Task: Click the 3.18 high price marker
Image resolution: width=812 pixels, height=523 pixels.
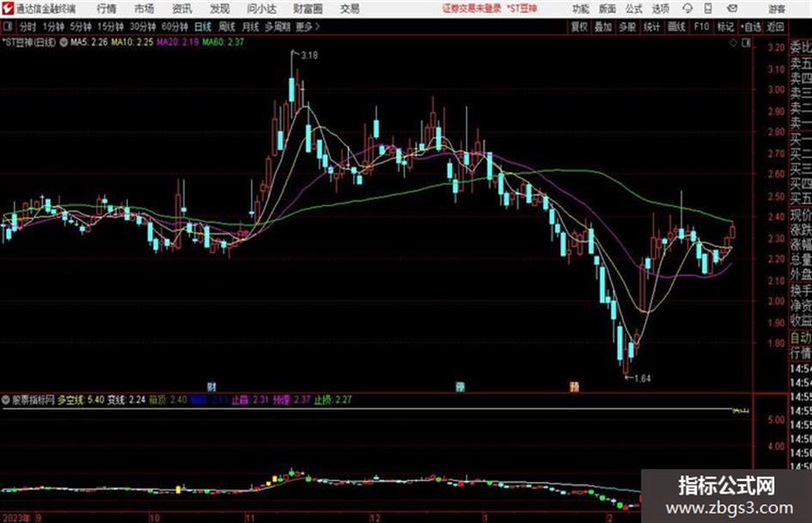Action: coord(309,55)
